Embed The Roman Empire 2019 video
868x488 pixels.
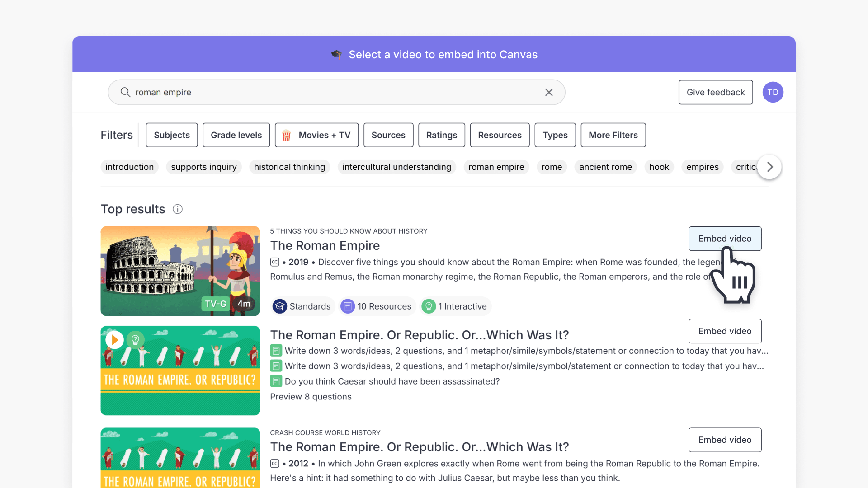click(x=725, y=239)
